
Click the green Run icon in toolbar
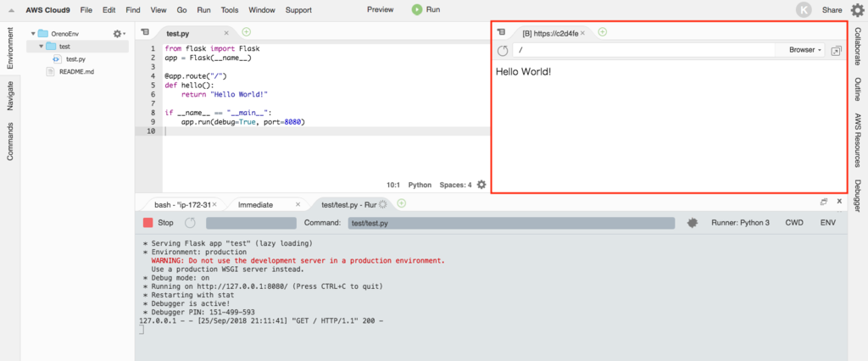[x=417, y=9]
